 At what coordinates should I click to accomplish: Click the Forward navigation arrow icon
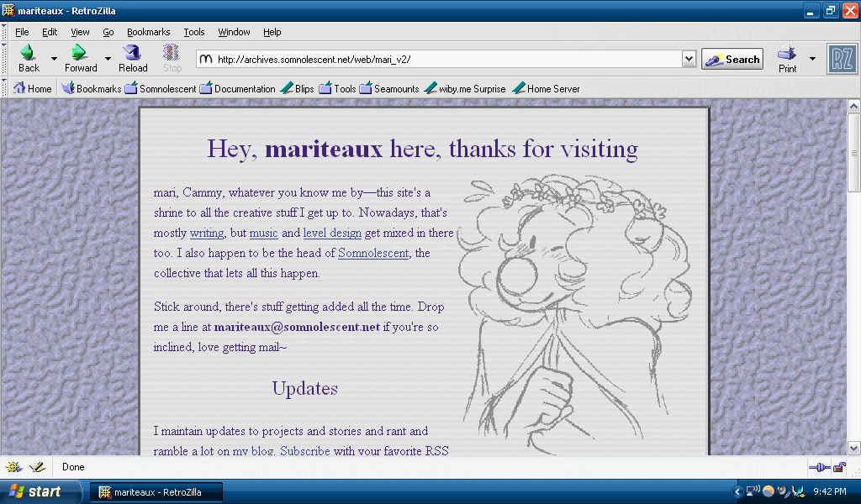80,54
